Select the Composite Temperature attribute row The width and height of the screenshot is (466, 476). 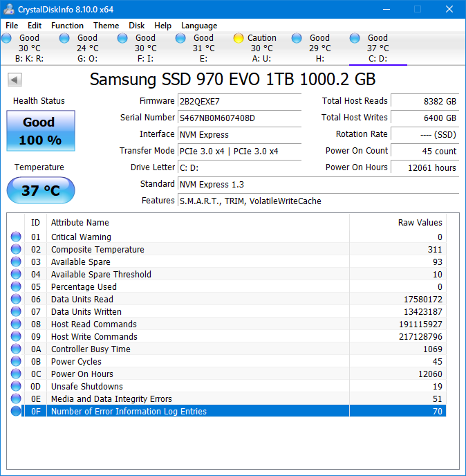(x=227, y=249)
